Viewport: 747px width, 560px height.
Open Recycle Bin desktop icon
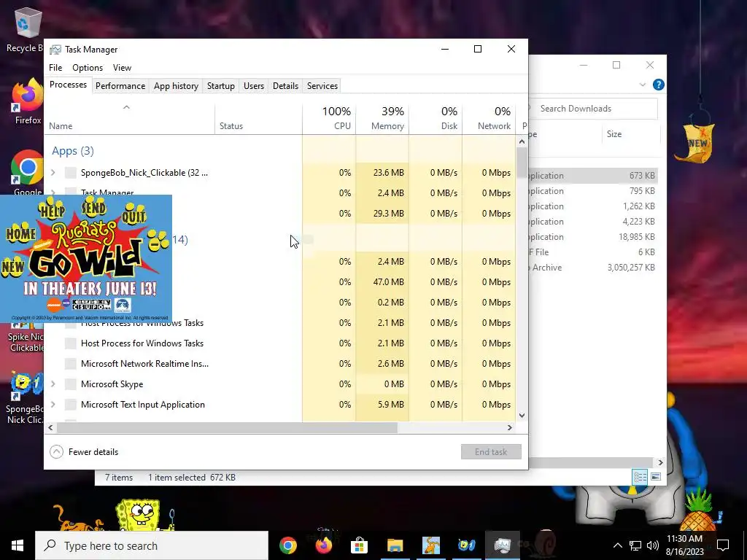28,28
